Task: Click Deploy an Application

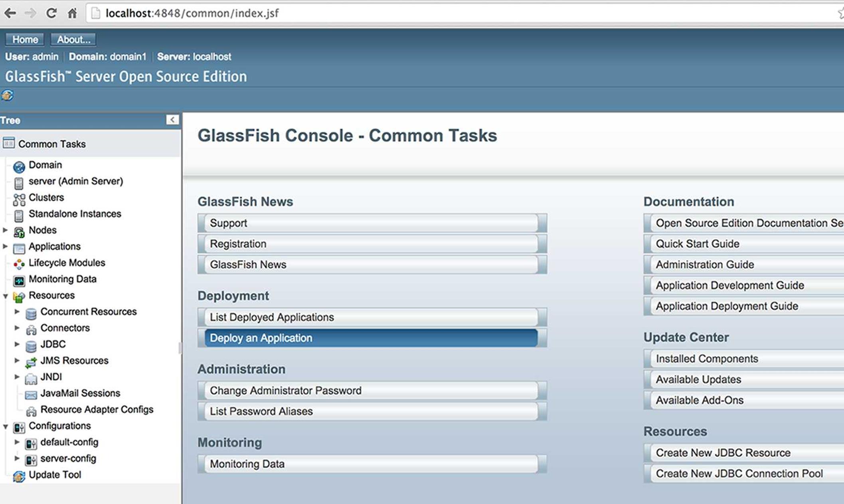Action: pos(372,338)
